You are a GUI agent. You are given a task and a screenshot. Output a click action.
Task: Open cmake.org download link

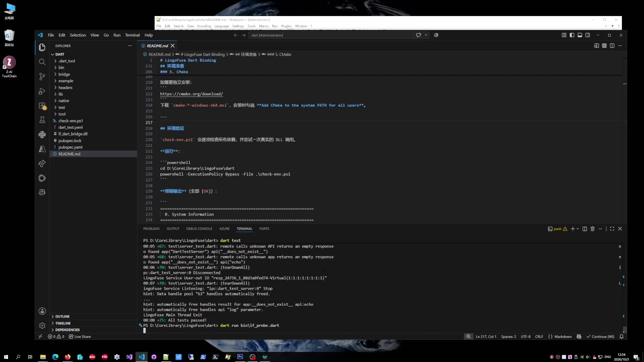point(191,94)
